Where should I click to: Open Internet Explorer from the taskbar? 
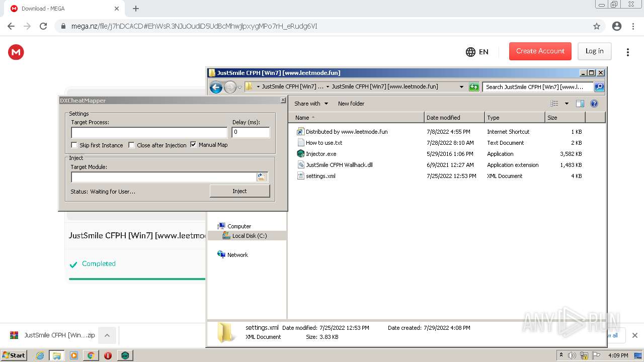click(x=40, y=355)
